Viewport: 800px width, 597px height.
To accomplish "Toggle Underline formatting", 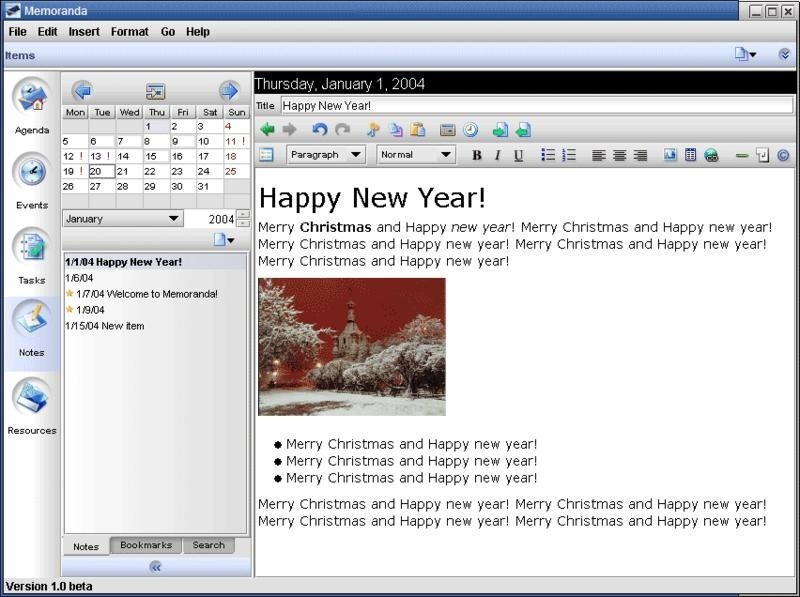I will pyautogui.click(x=518, y=155).
